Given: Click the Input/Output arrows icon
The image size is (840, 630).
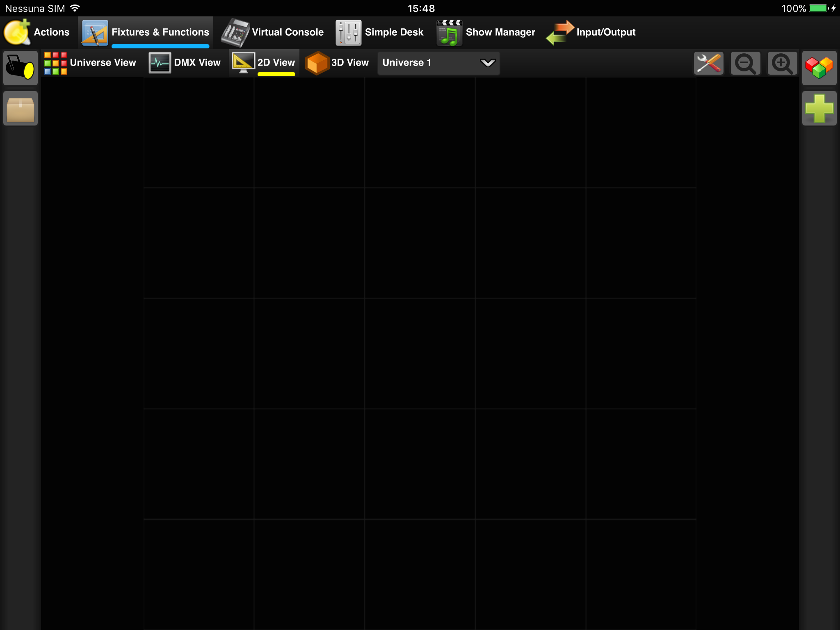Looking at the screenshot, I should coord(560,32).
